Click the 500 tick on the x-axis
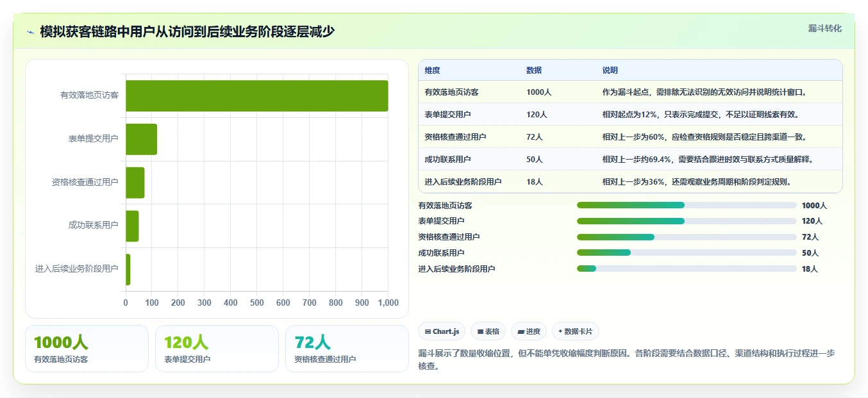The image size is (868, 398). click(x=257, y=303)
